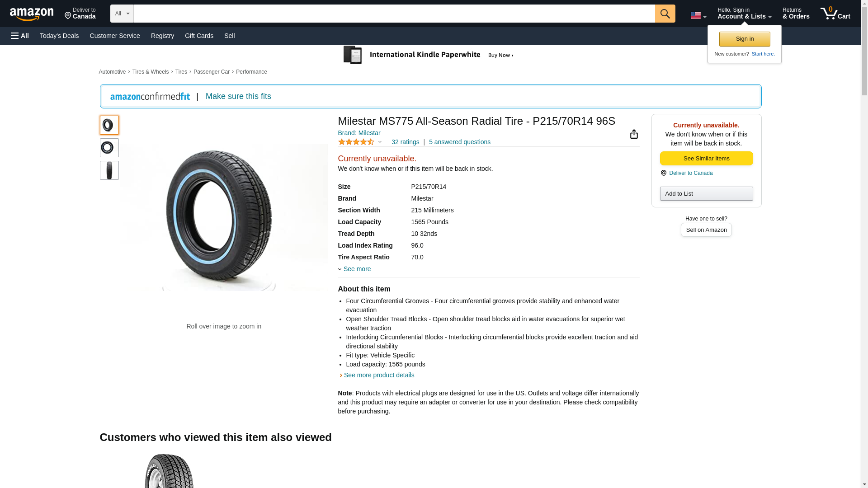
Task: Click the yellow Sign in button
Action: [745, 39]
